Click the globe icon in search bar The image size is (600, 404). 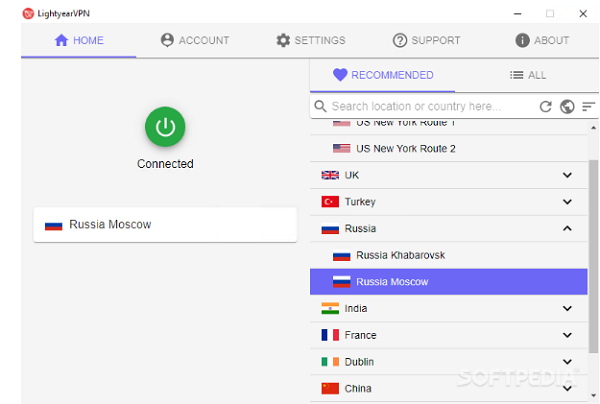pos(567,106)
